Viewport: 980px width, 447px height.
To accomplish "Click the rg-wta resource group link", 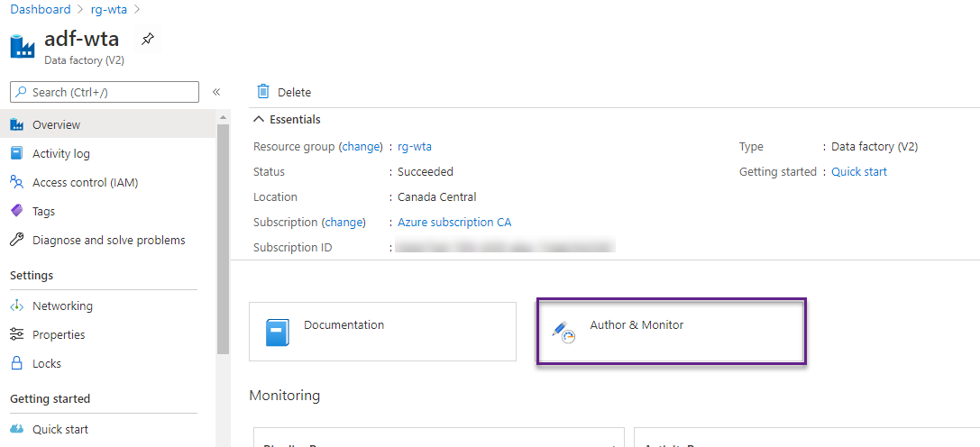I will (415, 146).
